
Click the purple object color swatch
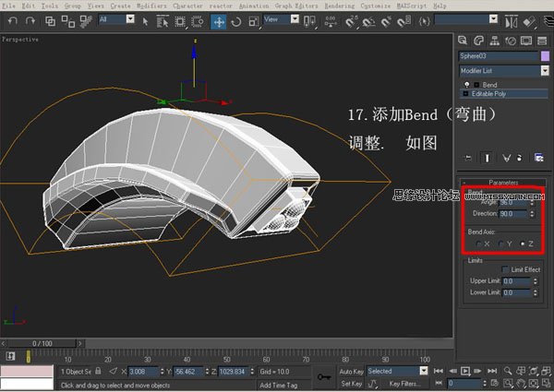[544, 56]
